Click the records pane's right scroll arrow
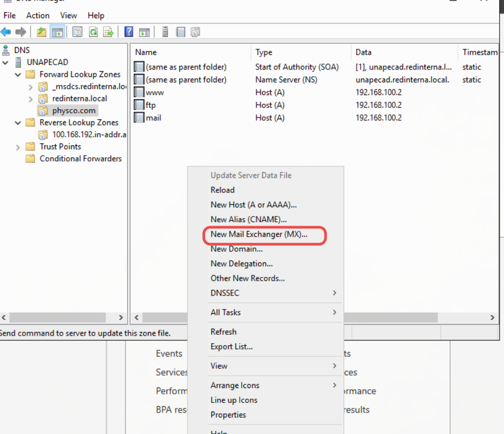Viewport: 504px width, 434px height. (x=492, y=317)
